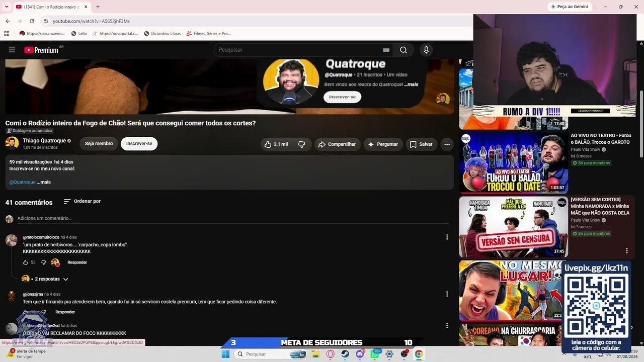Image resolution: width=644 pixels, height=362 pixels.
Task: Open AO VIVO NO TEATRO video title
Action: coord(601,139)
